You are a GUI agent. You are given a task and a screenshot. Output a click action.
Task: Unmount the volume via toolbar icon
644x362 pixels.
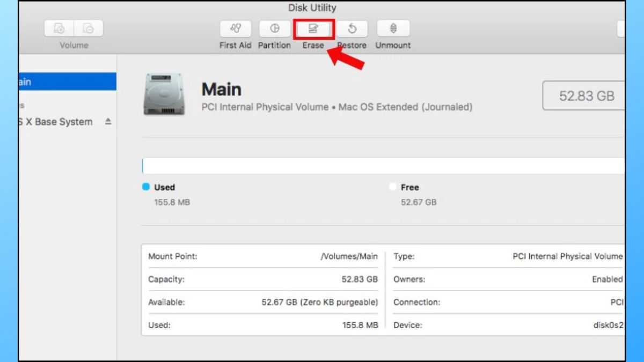point(393,28)
